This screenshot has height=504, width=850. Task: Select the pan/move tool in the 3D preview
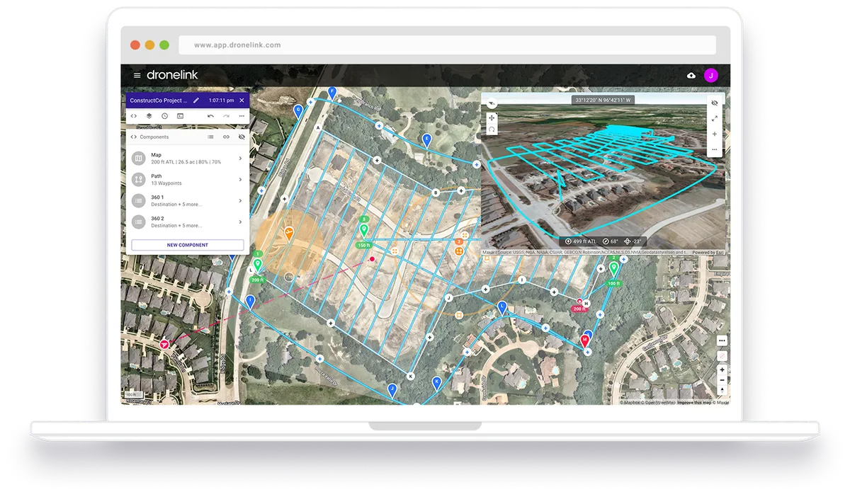(492, 118)
